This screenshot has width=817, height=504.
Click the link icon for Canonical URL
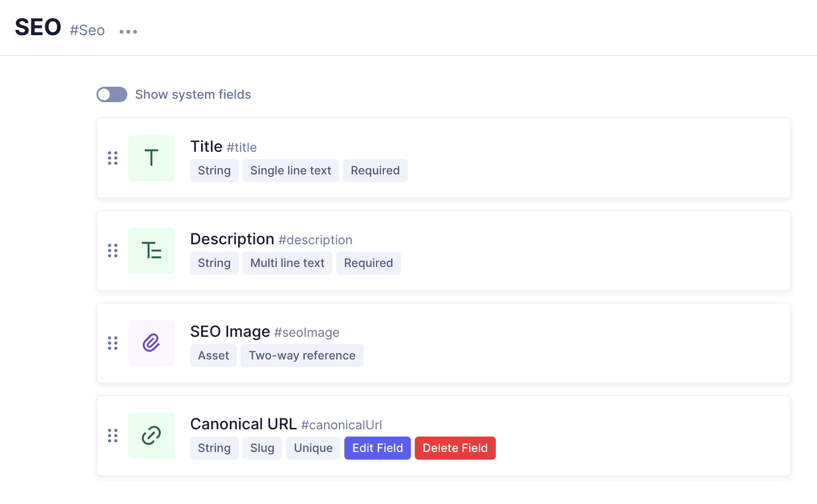pos(151,436)
